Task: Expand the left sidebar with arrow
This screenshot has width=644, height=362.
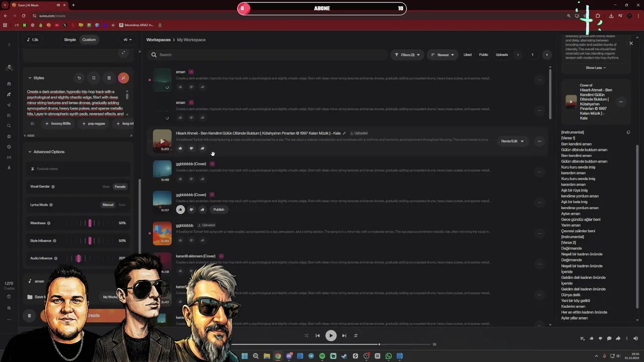Action: point(9,45)
